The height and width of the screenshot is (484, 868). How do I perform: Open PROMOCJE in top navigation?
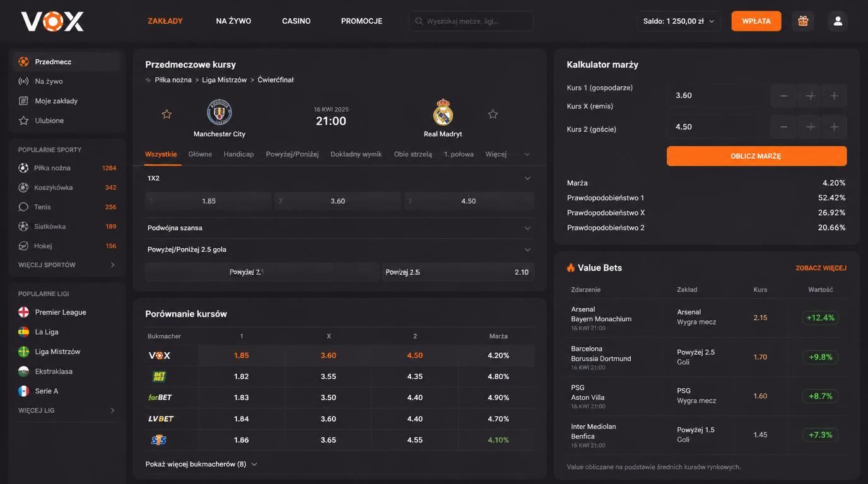361,21
